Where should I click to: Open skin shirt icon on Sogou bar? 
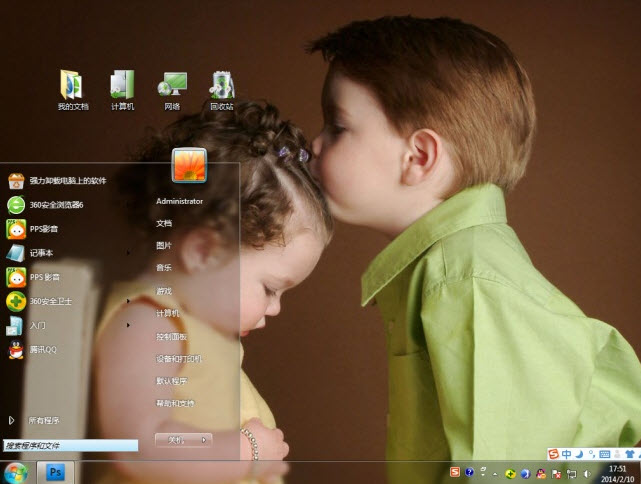coord(630,454)
